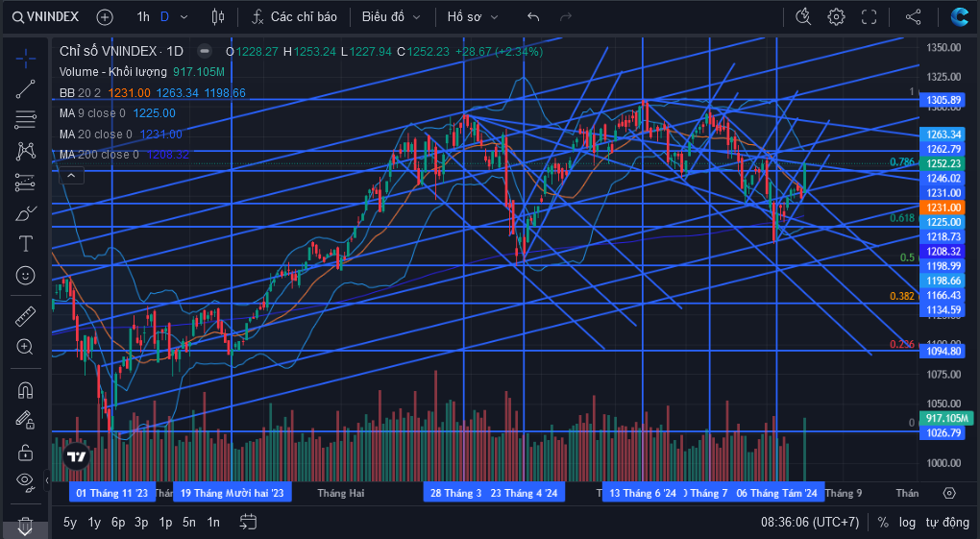Select the 1h timeframe
Image resolution: width=980 pixels, height=539 pixels.
[143, 17]
